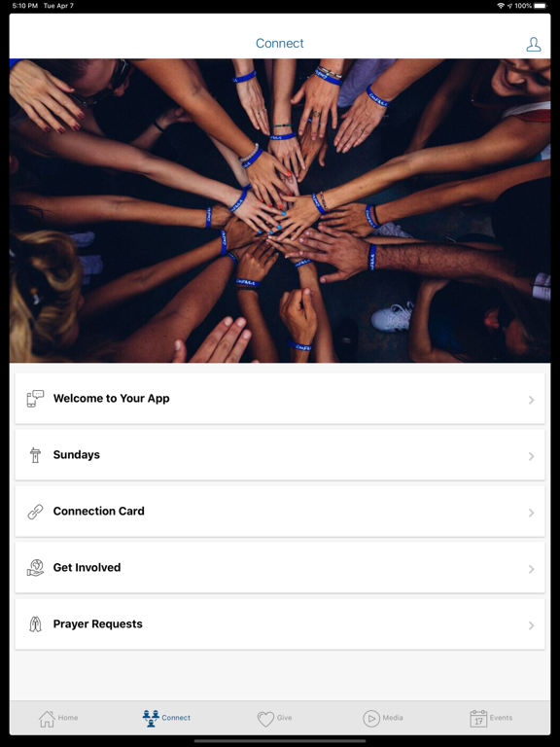Expand Welcome to Your App chevron
The image size is (560, 747).
click(532, 400)
